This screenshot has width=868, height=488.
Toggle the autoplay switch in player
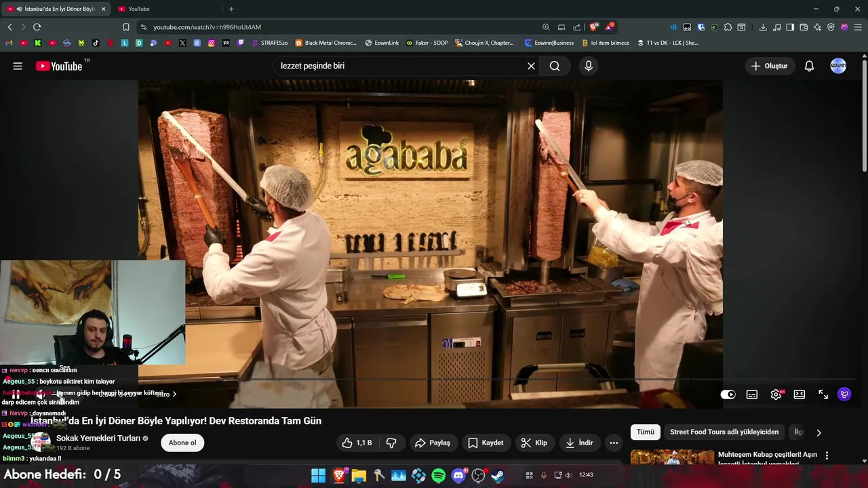point(728,394)
